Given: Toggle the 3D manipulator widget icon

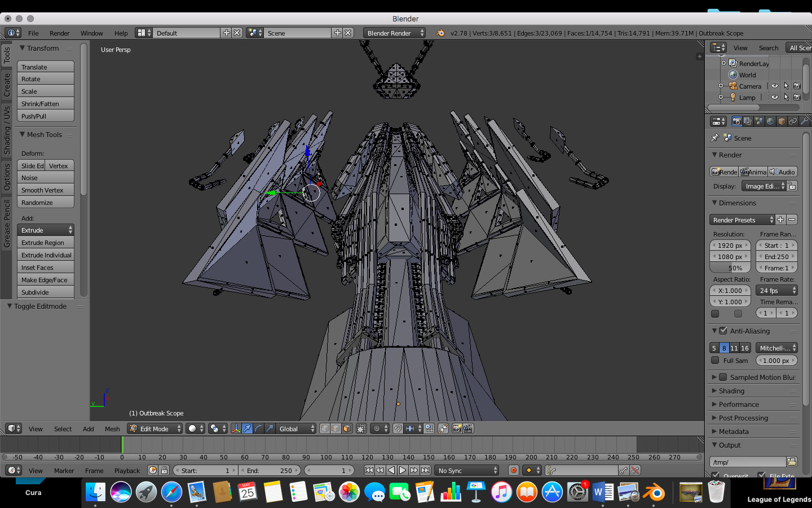Looking at the screenshot, I should 236,428.
